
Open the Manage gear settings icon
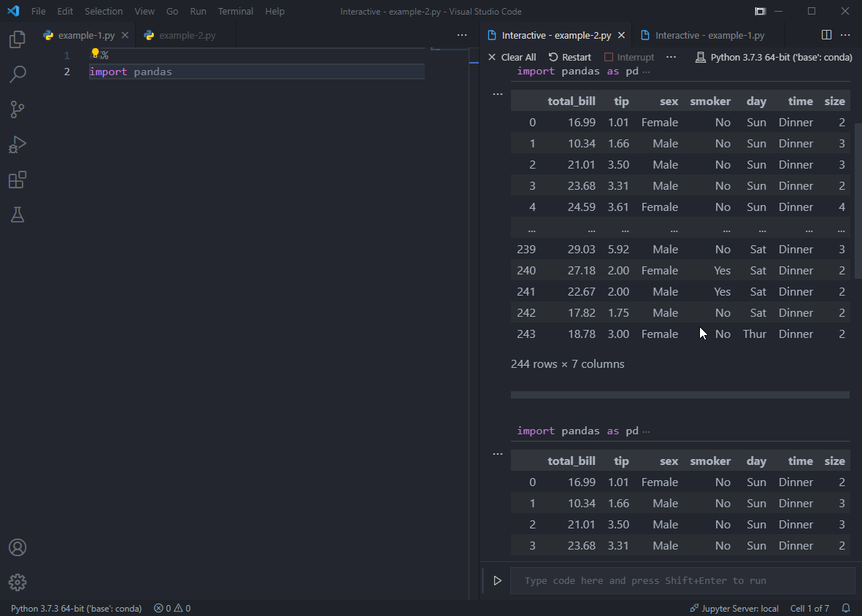[18, 582]
